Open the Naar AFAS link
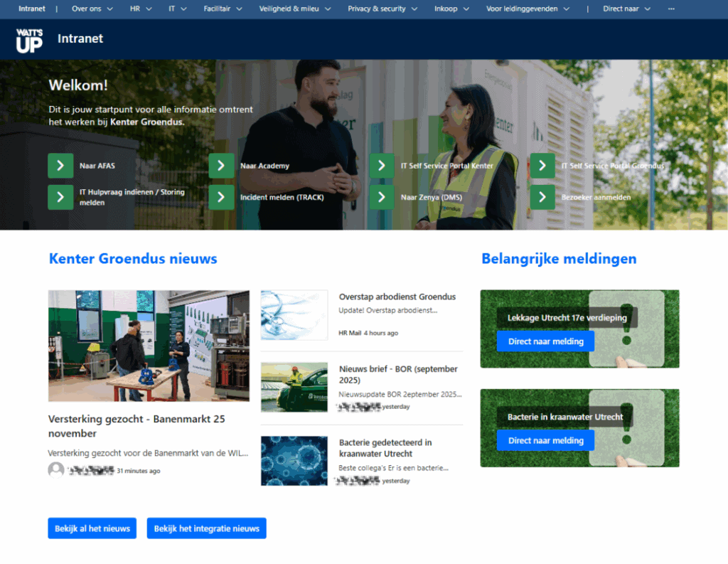This screenshot has width=728, height=564. coord(97,166)
